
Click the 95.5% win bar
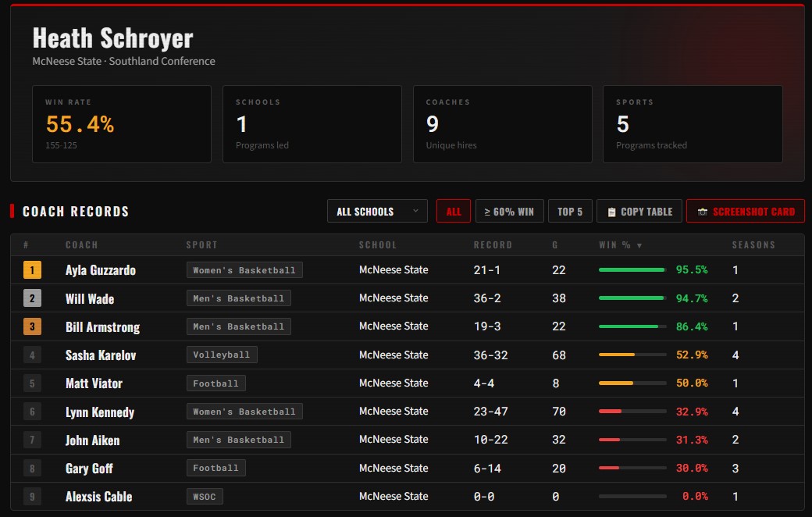(x=632, y=270)
